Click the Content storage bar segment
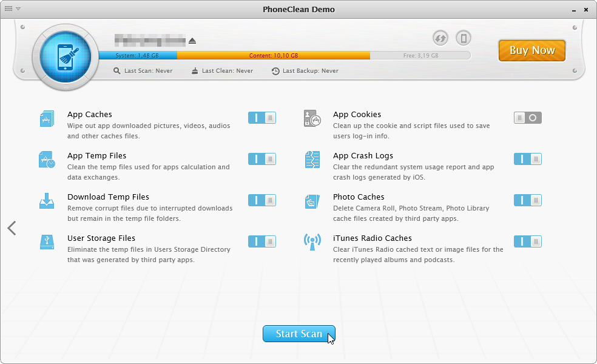The height and width of the screenshot is (364, 597). click(274, 56)
